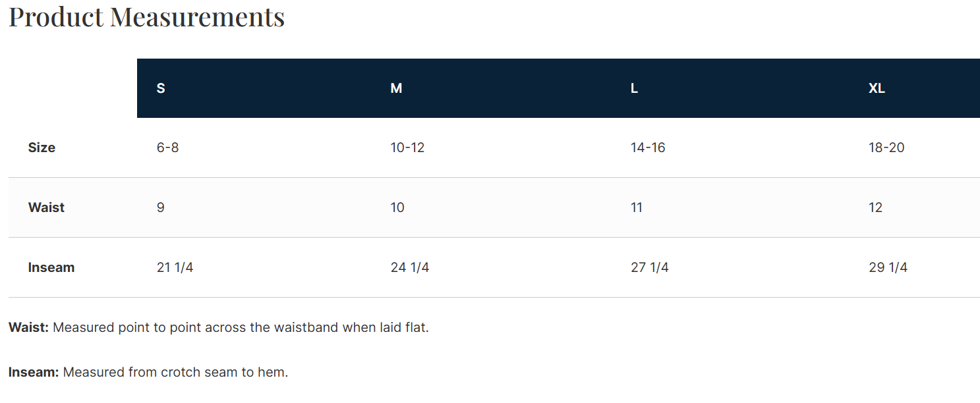
Task: Select the 10-12 size cell
Action: 407,148
